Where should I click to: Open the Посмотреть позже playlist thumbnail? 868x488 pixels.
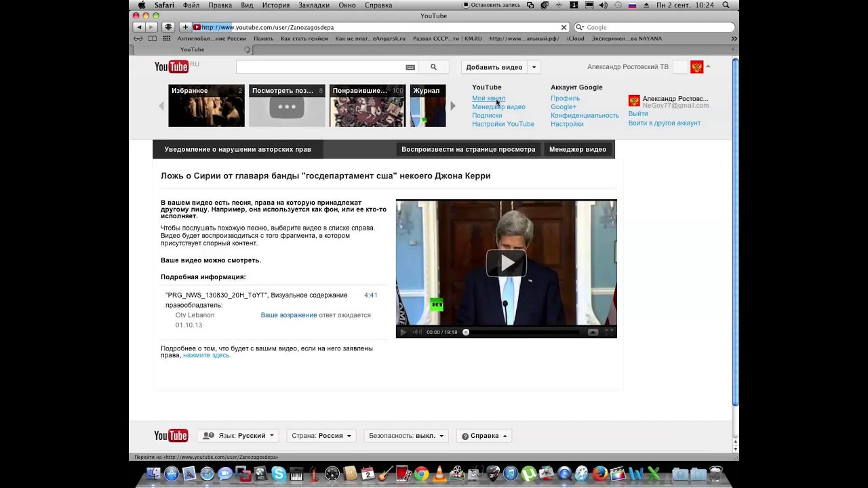[x=287, y=105]
